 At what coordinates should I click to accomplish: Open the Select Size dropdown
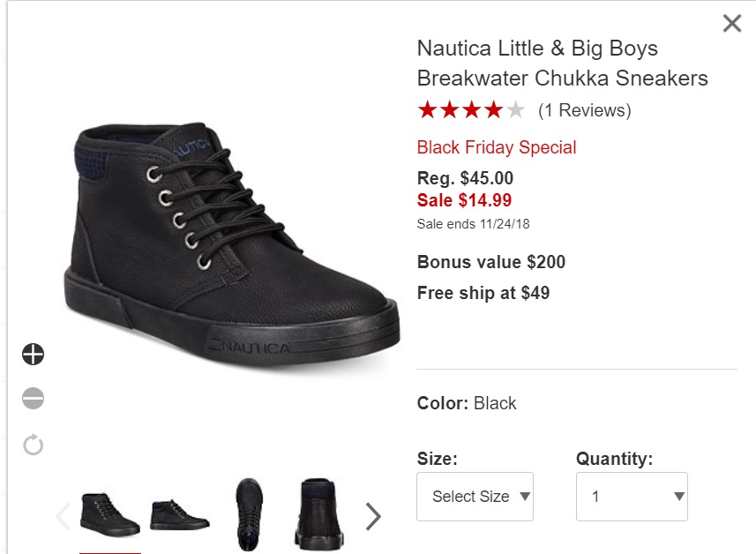click(x=475, y=497)
